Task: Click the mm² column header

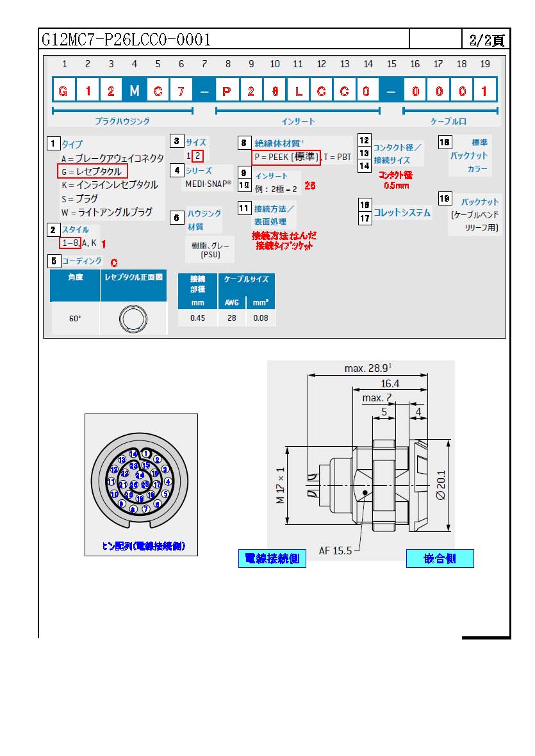Action: point(261,303)
